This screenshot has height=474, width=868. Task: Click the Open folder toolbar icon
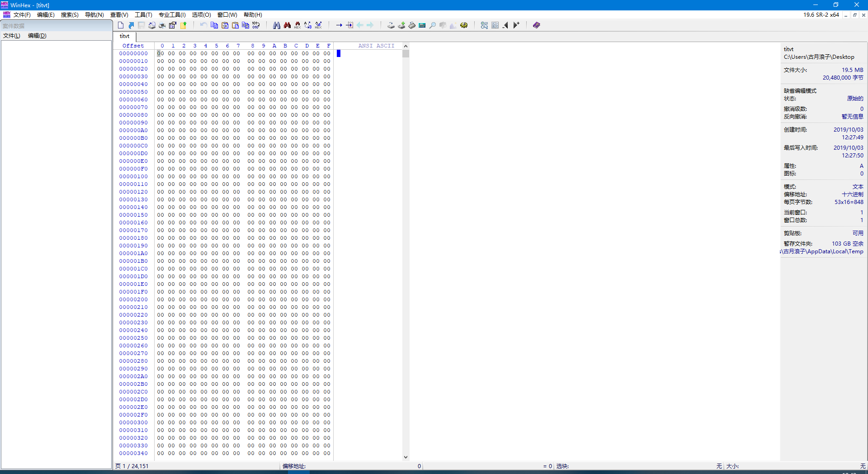pyautogui.click(x=184, y=25)
